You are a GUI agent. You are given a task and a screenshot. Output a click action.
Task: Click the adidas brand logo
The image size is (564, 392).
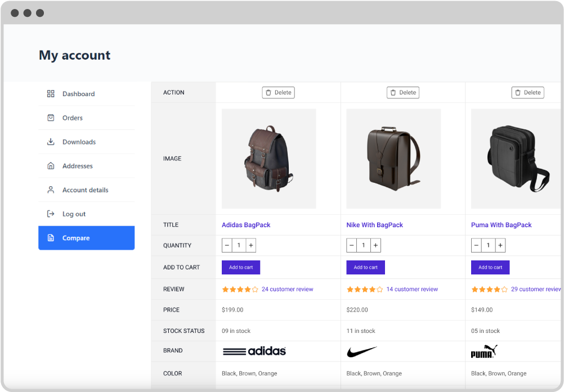tap(254, 351)
